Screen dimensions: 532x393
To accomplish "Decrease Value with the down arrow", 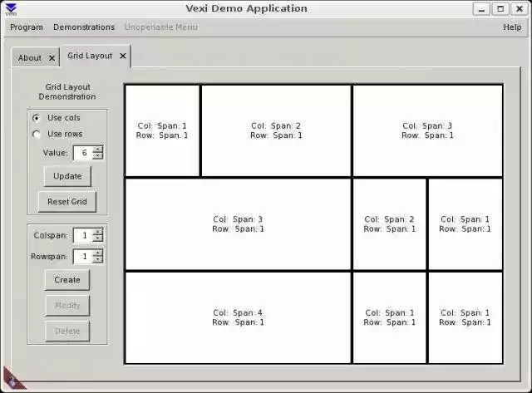I will coord(98,156).
